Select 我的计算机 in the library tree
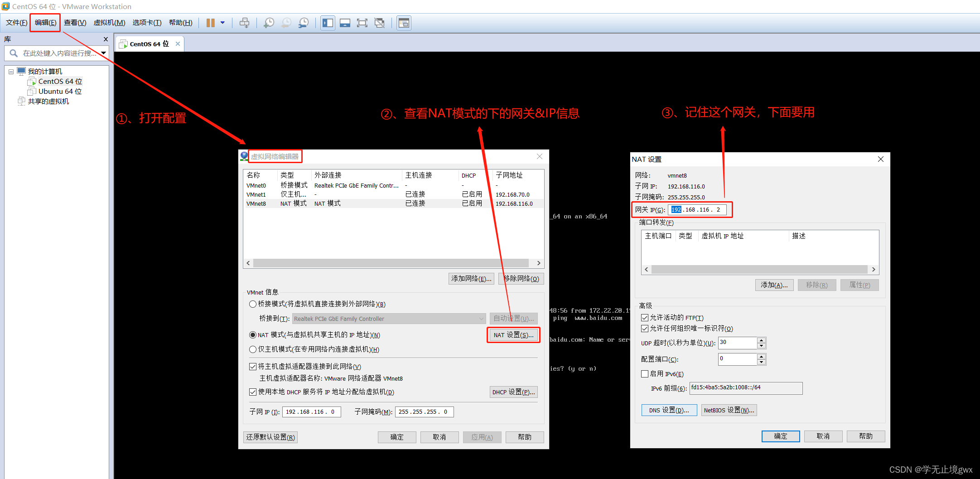The height and width of the screenshot is (479, 980). coord(44,72)
